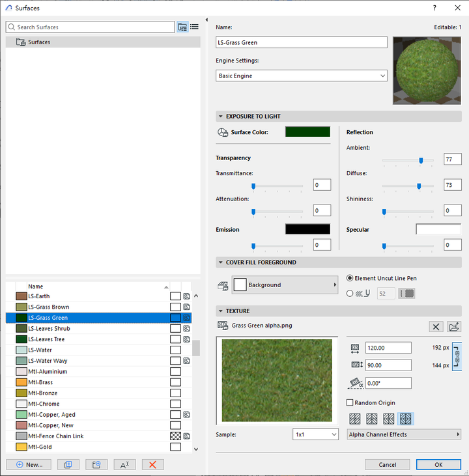Image resolution: width=469 pixels, height=476 pixels.
Task: Click the texture icon in LS-Earth row
Action: [x=186, y=296]
